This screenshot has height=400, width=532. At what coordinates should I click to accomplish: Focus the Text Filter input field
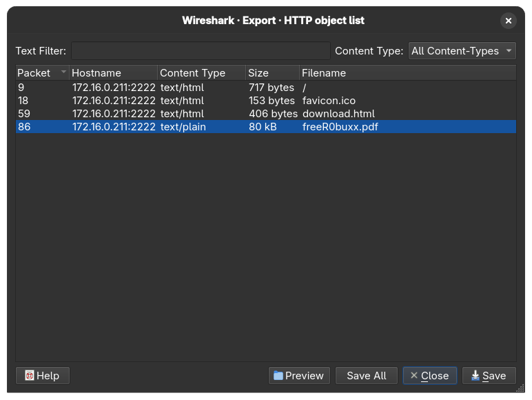(x=201, y=51)
